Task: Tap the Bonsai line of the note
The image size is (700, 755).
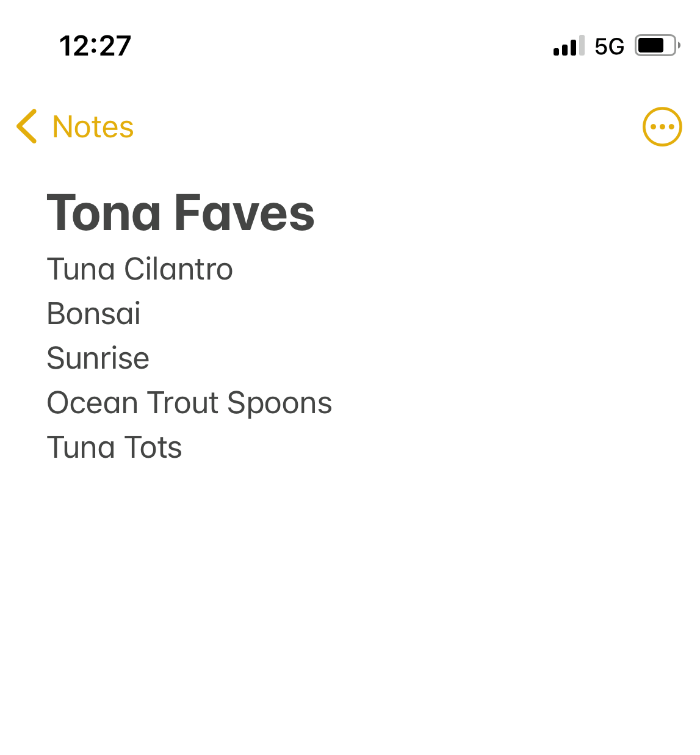Action: tap(94, 314)
